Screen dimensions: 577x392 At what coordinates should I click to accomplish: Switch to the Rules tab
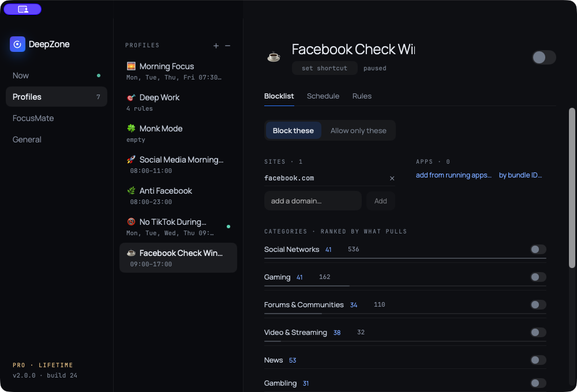point(362,96)
